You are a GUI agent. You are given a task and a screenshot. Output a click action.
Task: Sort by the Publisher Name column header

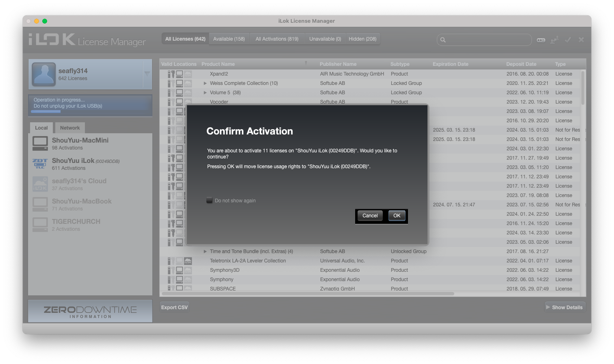pos(338,64)
